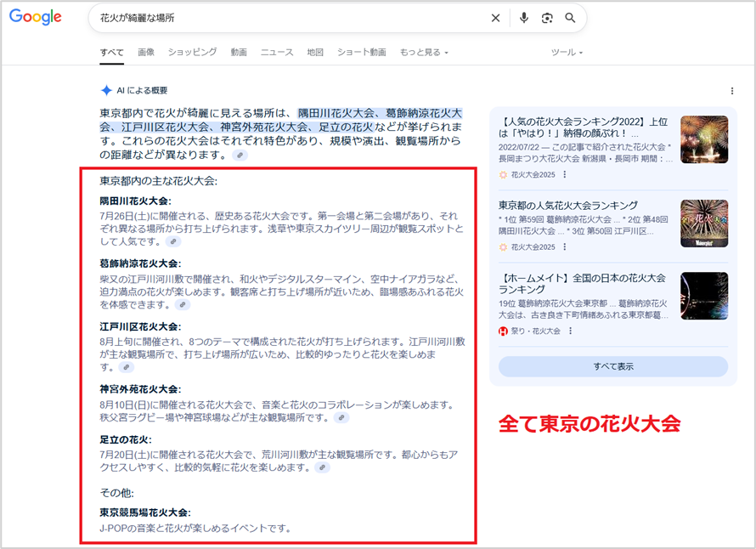Clear the search box with X icon
756x549 pixels.
click(x=495, y=18)
